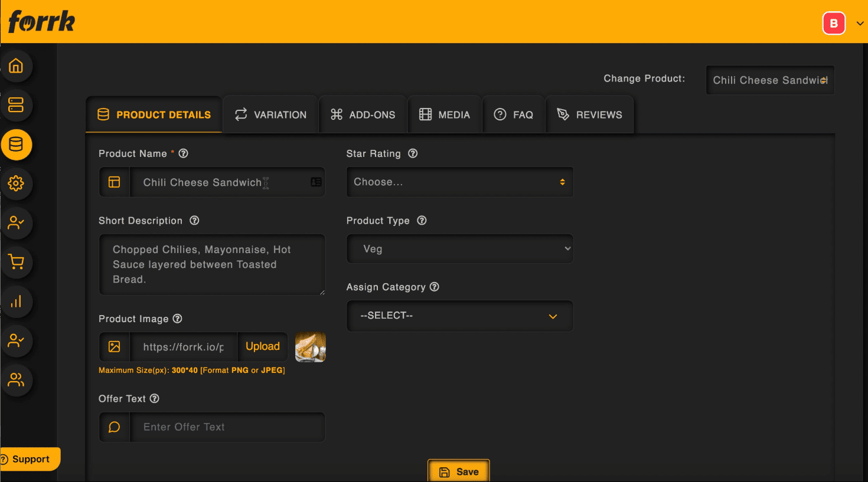
Task: Expand the Star Rating dropdown
Action: click(x=459, y=182)
